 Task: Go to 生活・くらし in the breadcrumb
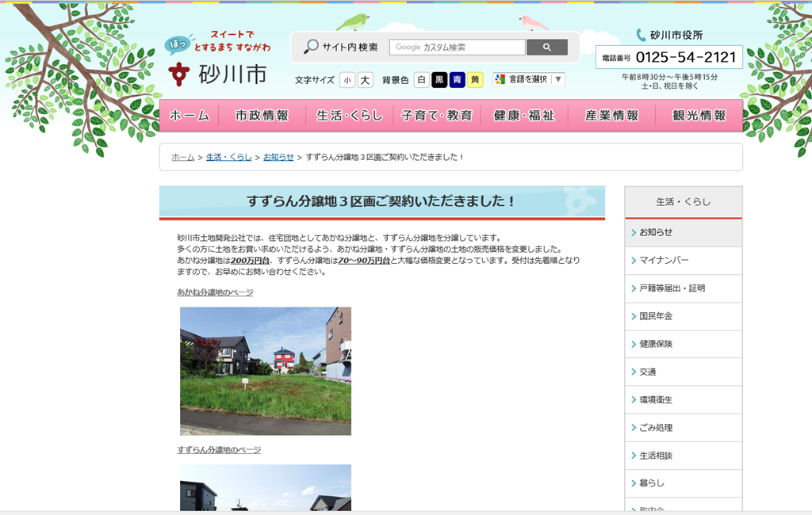pos(228,157)
